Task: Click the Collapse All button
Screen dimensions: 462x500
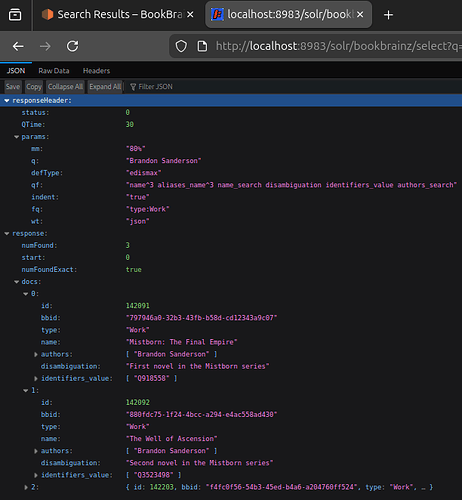Action: pos(65,87)
